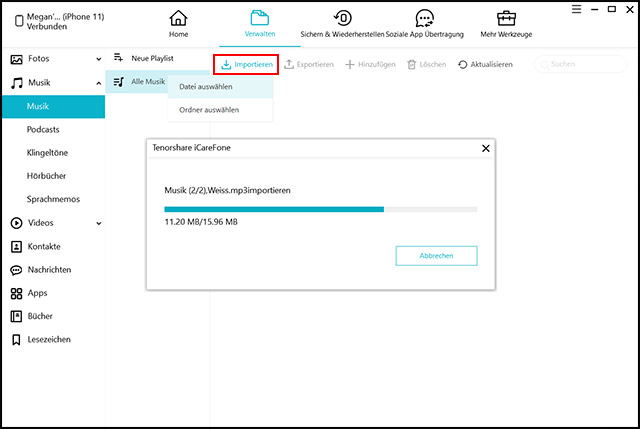Click the Hinzufügen label

377,64
